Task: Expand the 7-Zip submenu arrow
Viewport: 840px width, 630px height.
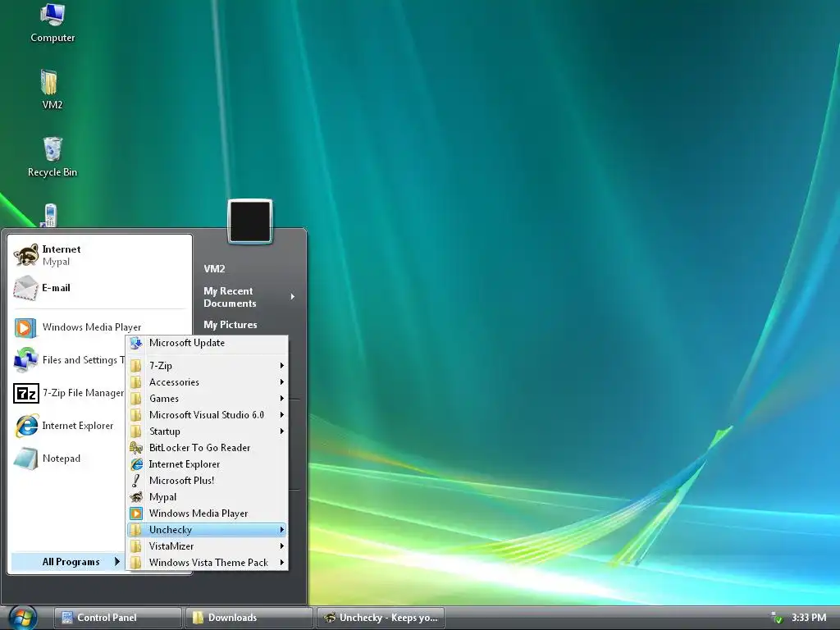Action: point(281,365)
